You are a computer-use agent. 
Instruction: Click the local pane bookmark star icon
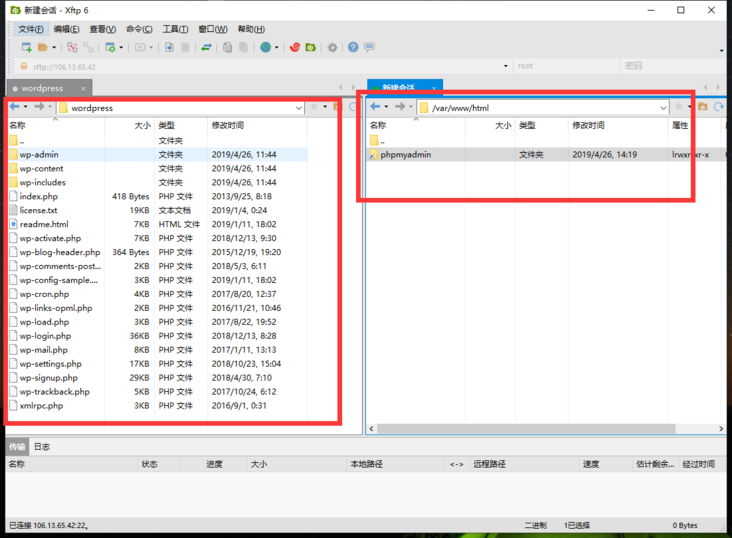point(314,106)
